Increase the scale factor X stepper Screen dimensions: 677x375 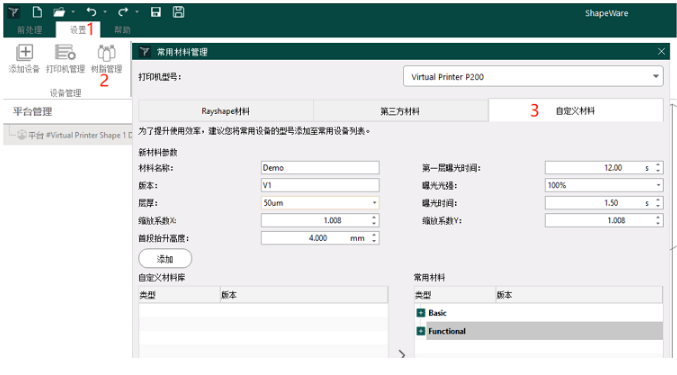click(374, 217)
